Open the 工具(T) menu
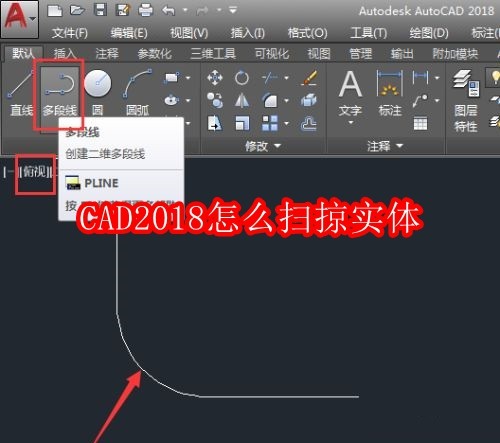The height and width of the screenshot is (443, 500). [369, 33]
